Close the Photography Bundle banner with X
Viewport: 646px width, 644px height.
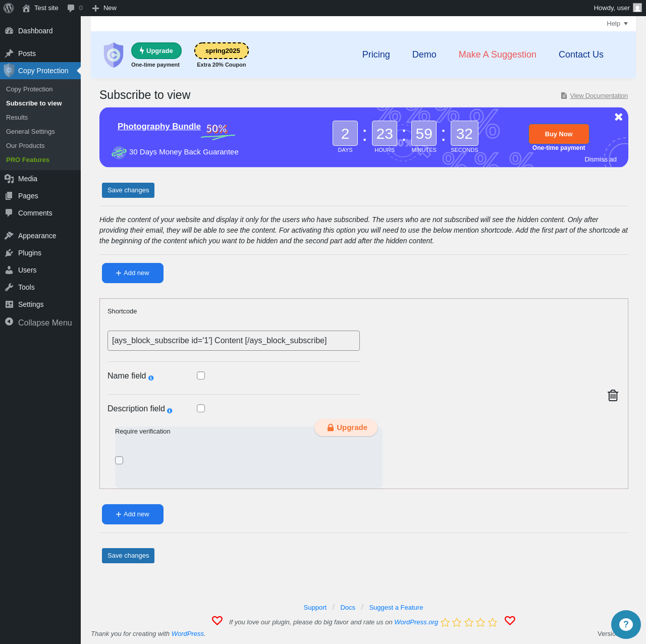point(618,117)
